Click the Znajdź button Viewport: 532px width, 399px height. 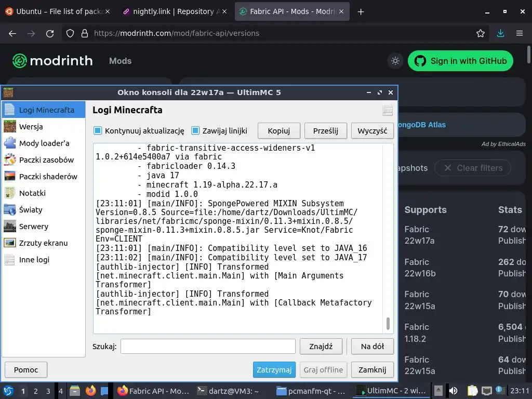[x=321, y=347]
